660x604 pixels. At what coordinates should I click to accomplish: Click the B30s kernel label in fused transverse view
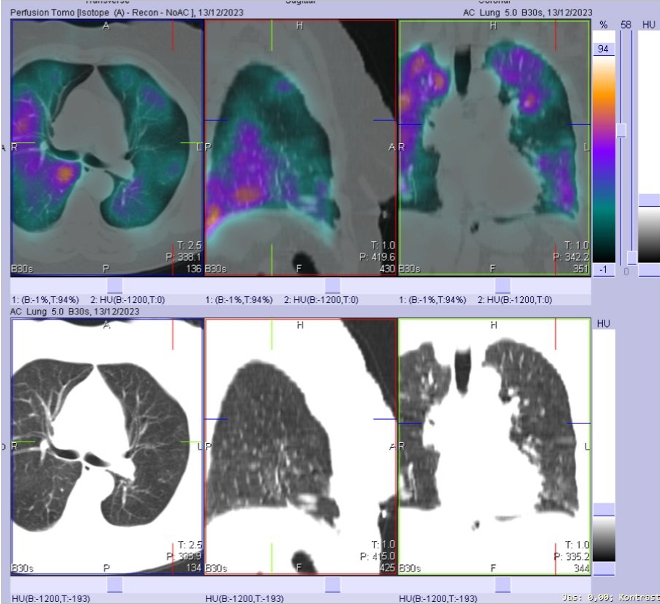pyautogui.click(x=22, y=269)
